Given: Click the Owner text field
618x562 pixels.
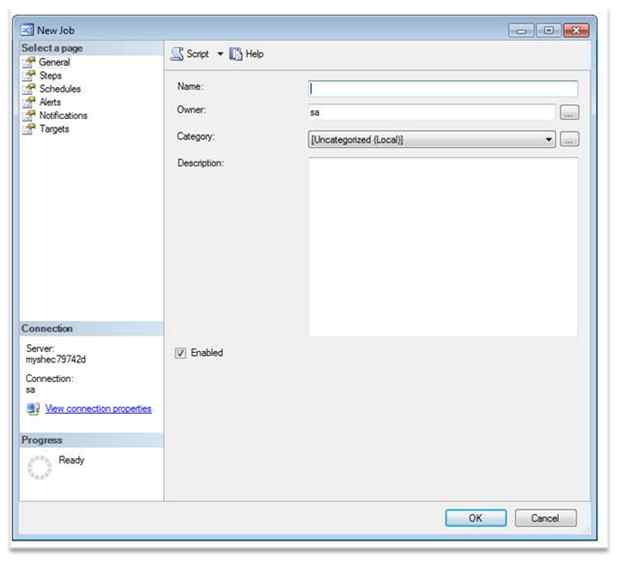Looking at the screenshot, I should (x=432, y=113).
